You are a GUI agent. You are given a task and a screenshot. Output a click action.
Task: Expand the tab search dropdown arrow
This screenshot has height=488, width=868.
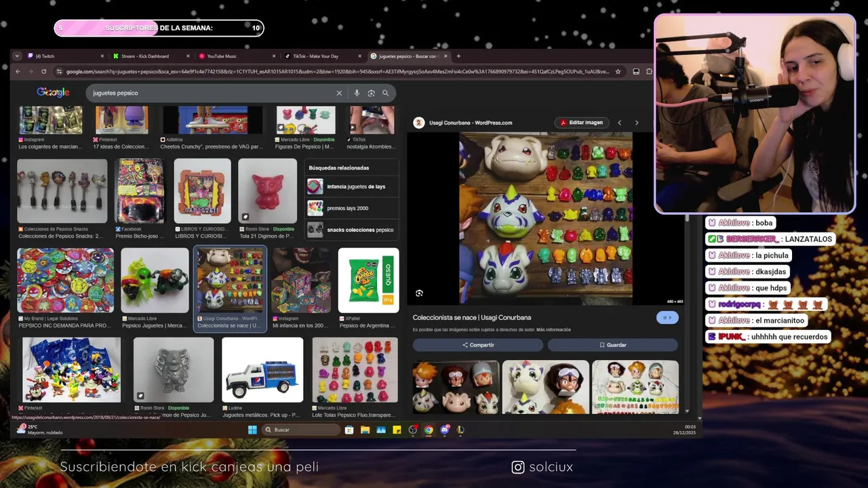point(17,56)
